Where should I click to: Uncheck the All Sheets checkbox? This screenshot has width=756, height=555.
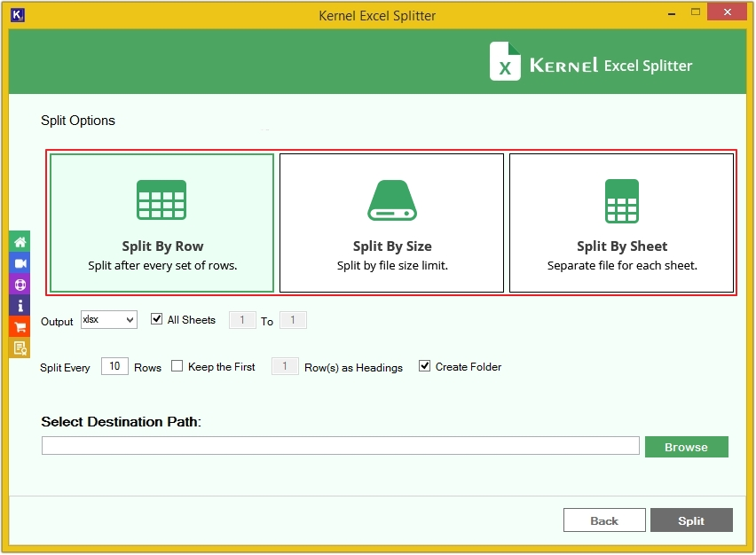[157, 319]
